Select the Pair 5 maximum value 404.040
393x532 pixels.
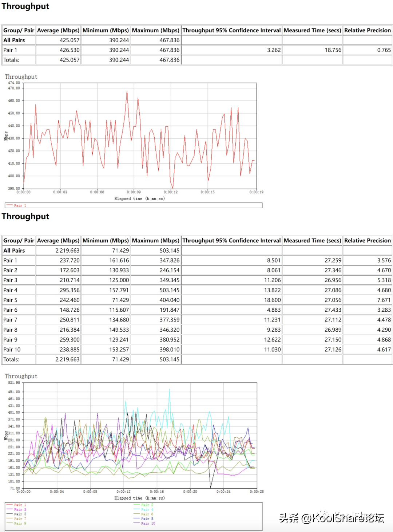point(170,300)
